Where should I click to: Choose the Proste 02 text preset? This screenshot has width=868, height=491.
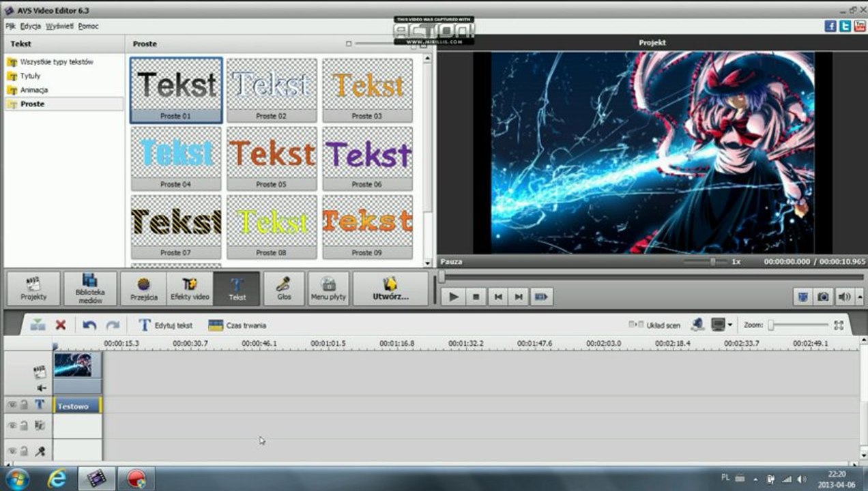tap(272, 90)
